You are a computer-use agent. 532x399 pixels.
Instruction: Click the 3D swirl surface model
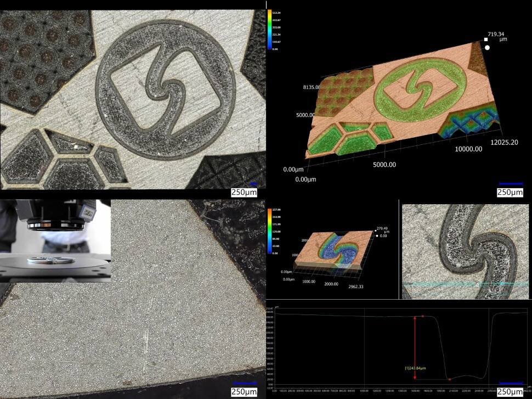[x=332, y=250]
